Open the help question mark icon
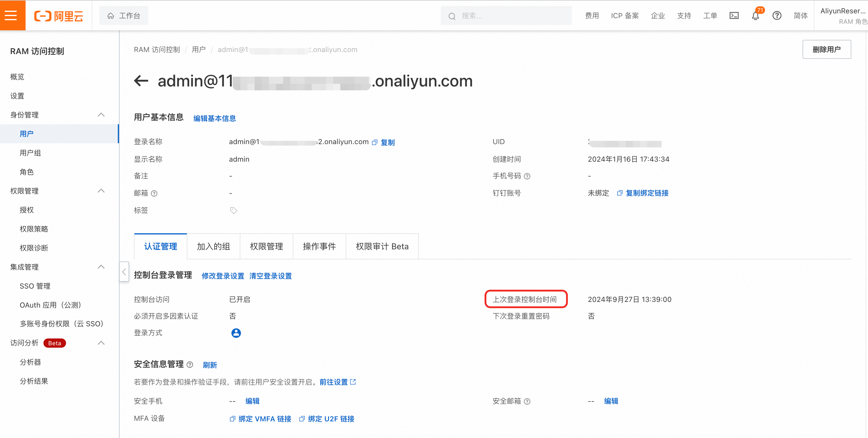This screenshot has width=868, height=438. [777, 15]
